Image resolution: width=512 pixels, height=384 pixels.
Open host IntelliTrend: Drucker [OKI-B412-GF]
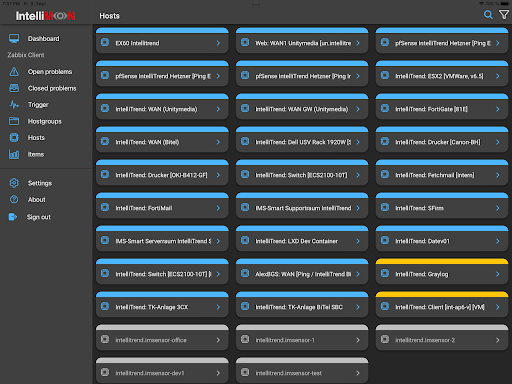click(x=162, y=173)
